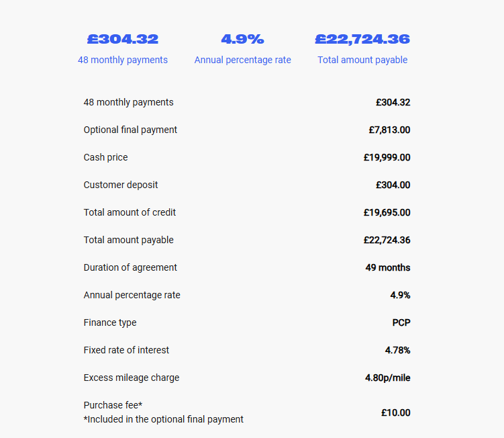Select the blue 'Total amount payable' caption

[x=362, y=60]
